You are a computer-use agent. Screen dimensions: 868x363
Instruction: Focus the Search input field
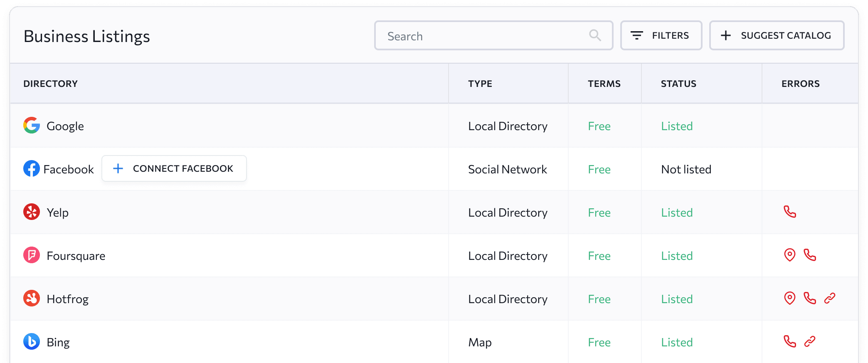pyautogui.click(x=493, y=35)
